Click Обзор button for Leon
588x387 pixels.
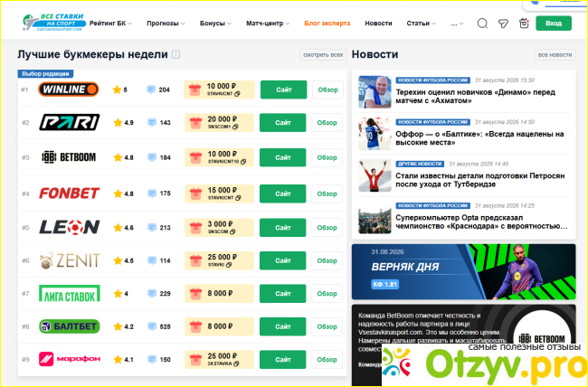327,228
